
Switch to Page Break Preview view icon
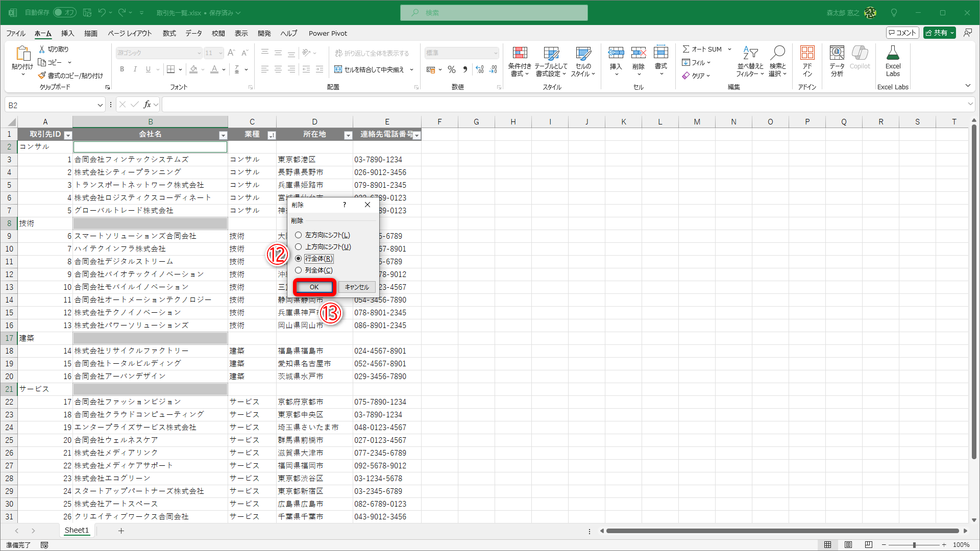869,545
